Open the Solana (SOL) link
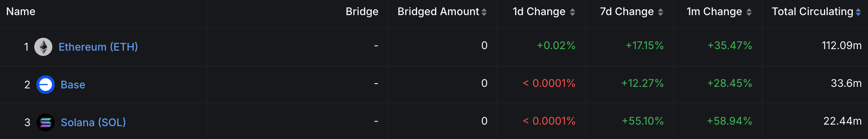Image resolution: width=868 pixels, height=139 pixels. (93, 122)
